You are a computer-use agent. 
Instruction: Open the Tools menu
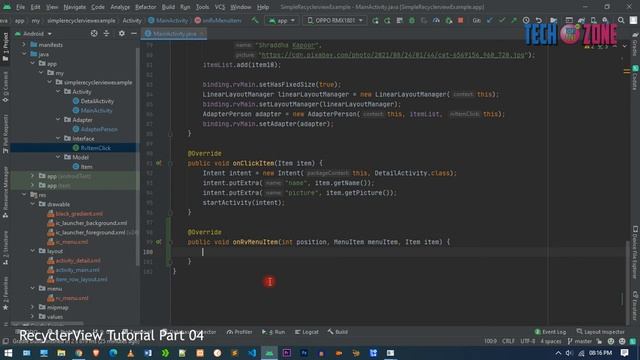(x=202, y=7)
